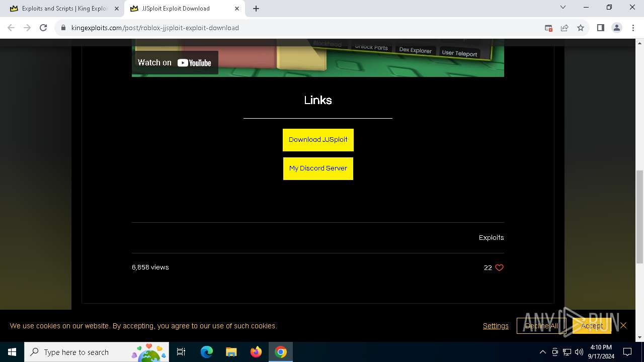Open the Chrome three-dot menu
This screenshot has width=644, height=362.
coord(633,28)
